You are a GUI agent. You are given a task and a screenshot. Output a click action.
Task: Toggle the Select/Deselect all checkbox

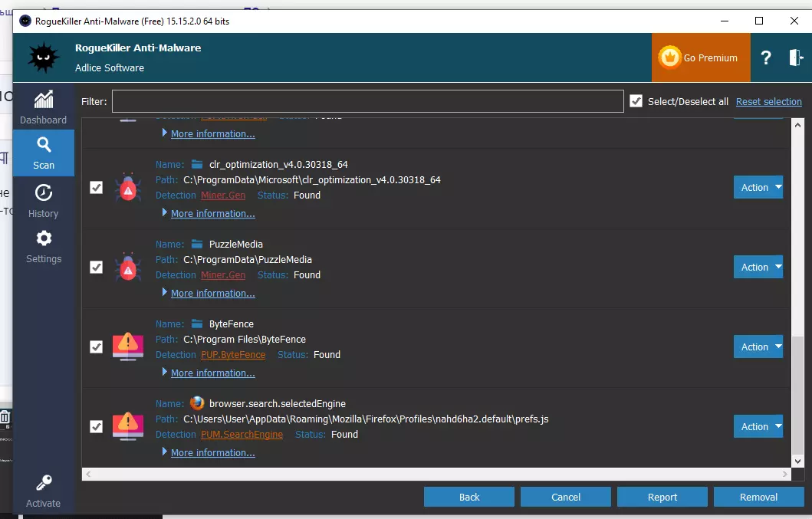(x=636, y=101)
